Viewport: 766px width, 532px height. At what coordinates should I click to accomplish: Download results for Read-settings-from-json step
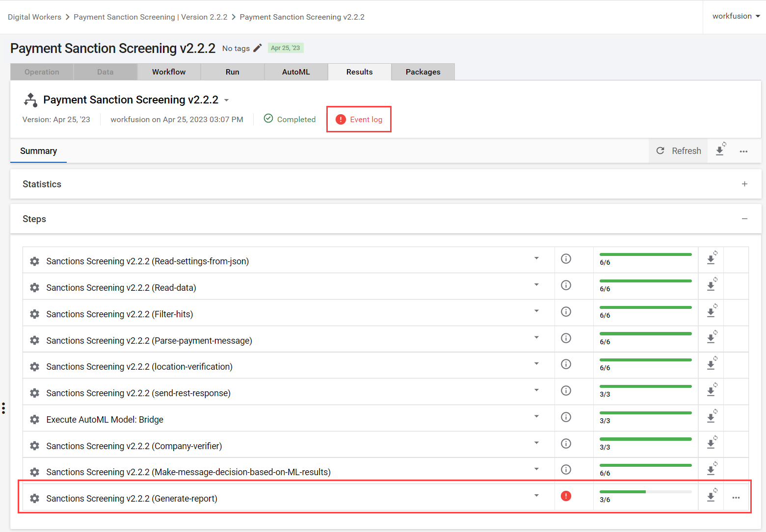(x=712, y=258)
